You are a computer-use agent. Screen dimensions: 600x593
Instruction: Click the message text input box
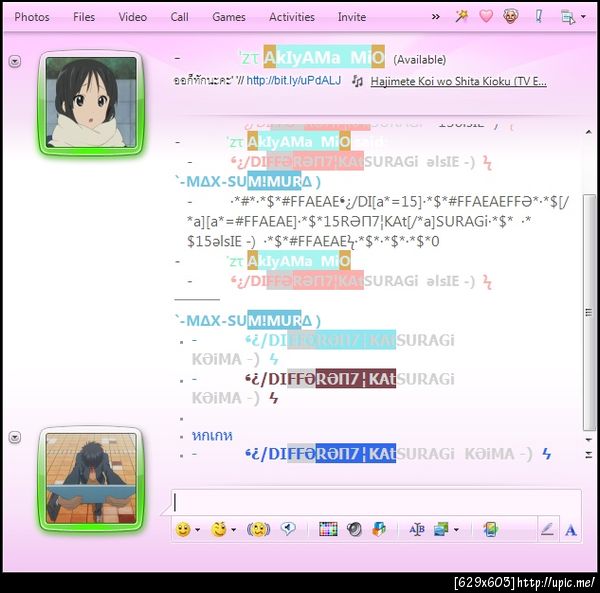click(x=376, y=502)
